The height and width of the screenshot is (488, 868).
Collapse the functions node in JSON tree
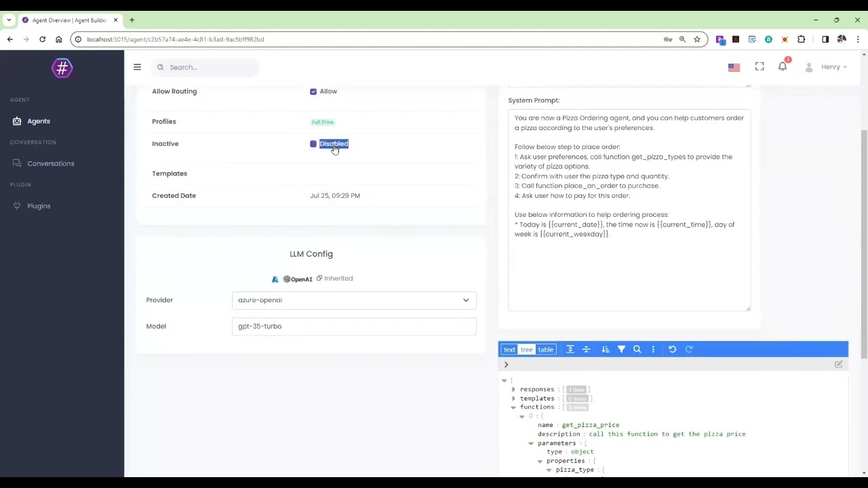point(513,407)
